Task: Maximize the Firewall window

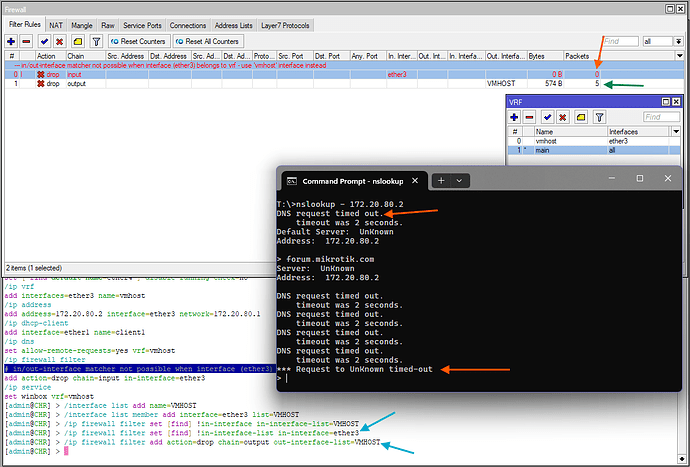Action: [670, 9]
